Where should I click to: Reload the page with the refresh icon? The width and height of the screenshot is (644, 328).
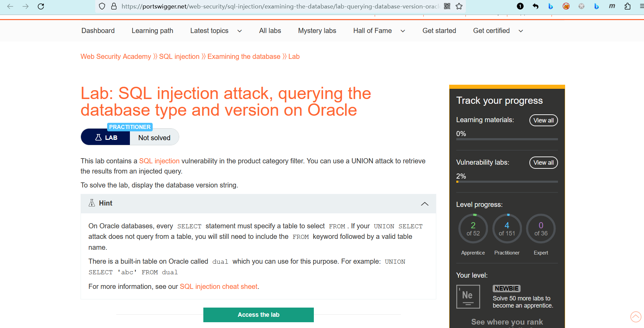(41, 6)
